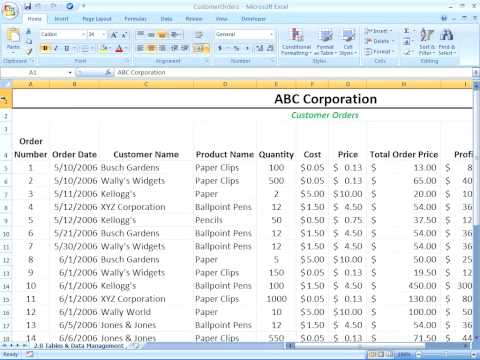Expand the Name Box dropdown arrow
Image resolution: width=480 pixels, height=360 pixels.
click(x=70, y=73)
